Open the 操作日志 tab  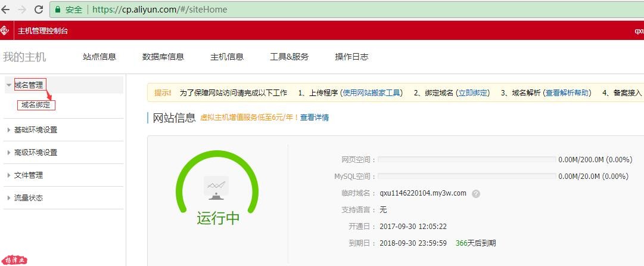coord(351,57)
